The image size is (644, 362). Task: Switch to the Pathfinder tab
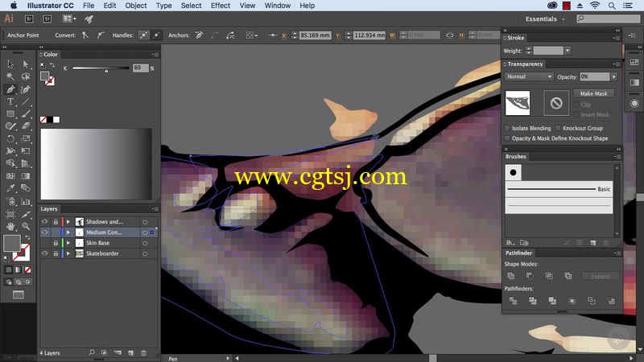518,253
